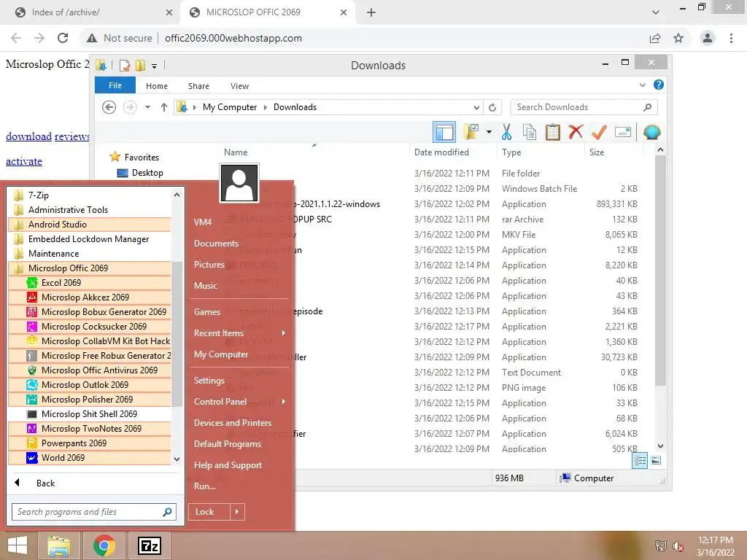Launch Microslop TwoNotes 2069
The width and height of the screenshot is (747, 560).
tap(90, 429)
